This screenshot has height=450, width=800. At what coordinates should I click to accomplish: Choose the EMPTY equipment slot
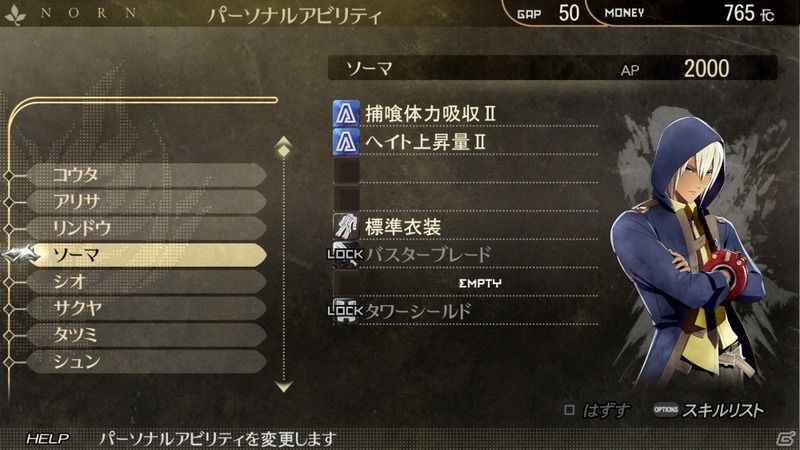pos(465,283)
